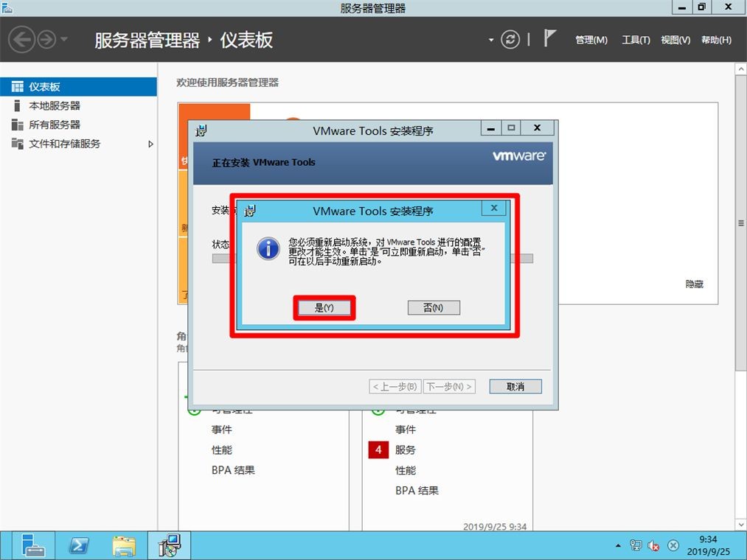The width and height of the screenshot is (747, 560).
Task: Expand the dropdown arrow left of the refresh icon
Action: tap(491, 40)
